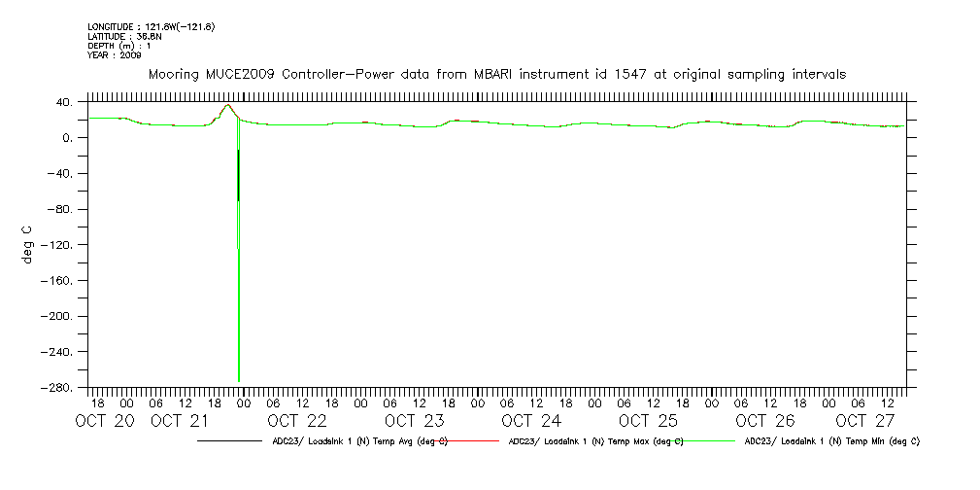This screenshot has width=980, height=490.
Task: Select the YEAR : 2009 header line
Action: pos(114,55)
